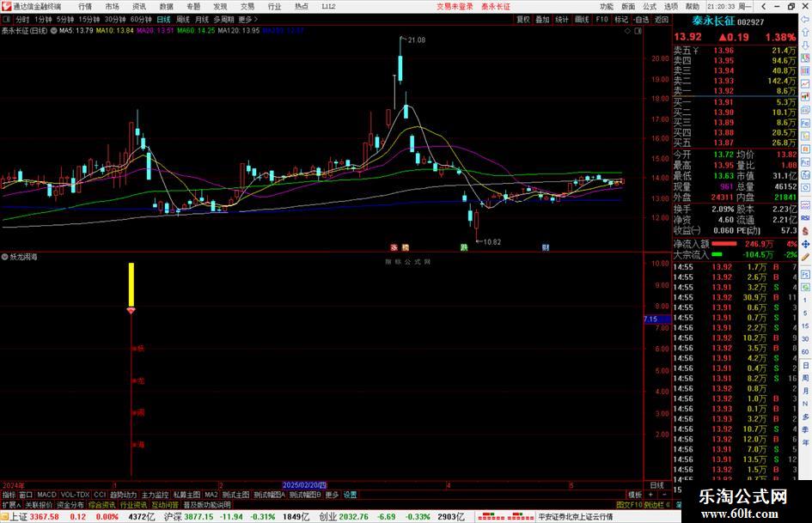
Task: Click the F10 company info button
Action: pyautogui.click(x=601, y=20)
